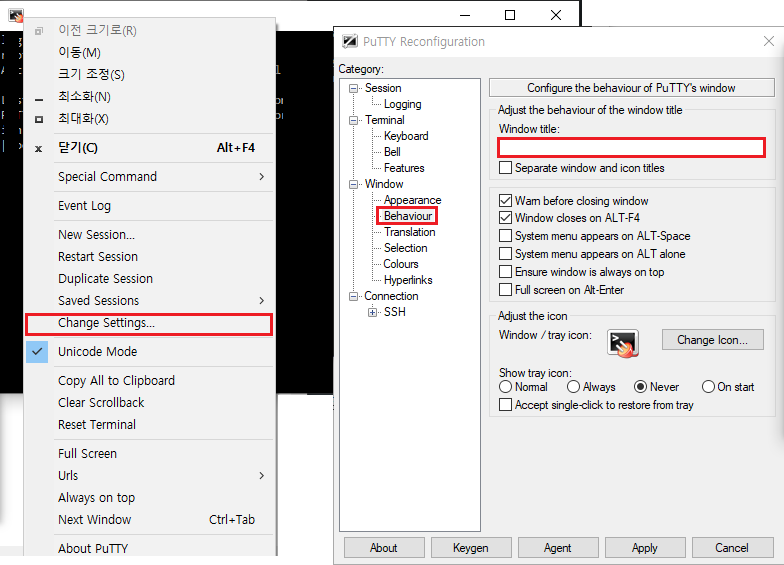The height and width of the screenshot is (565, 784).
Task: Select Hyperlinks in the Category tree
Action: click(x=408, y=280)
